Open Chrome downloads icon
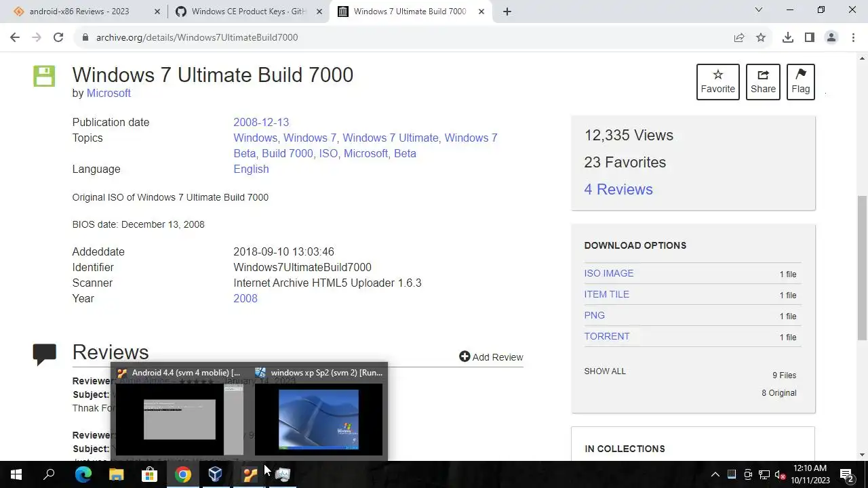868x488 pixels. point(788,37)
